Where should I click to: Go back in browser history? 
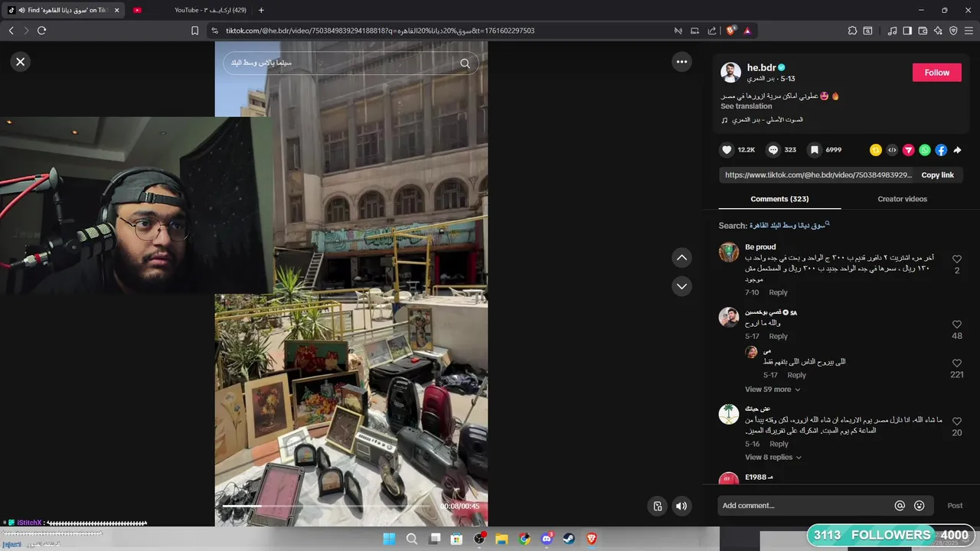coord(11,31)
